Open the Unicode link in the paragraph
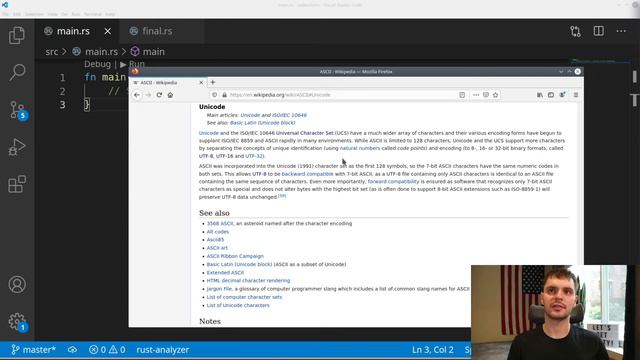640x360 pixels. (x=209, y=133)
